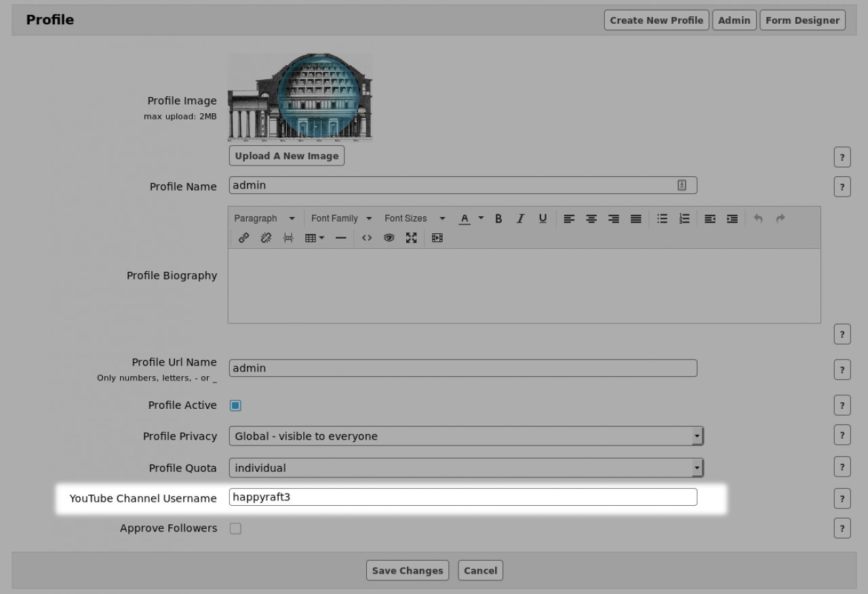Click the preview eye icon
The width and height of the screenshot is (868, 594).
(x=389, y=238)
